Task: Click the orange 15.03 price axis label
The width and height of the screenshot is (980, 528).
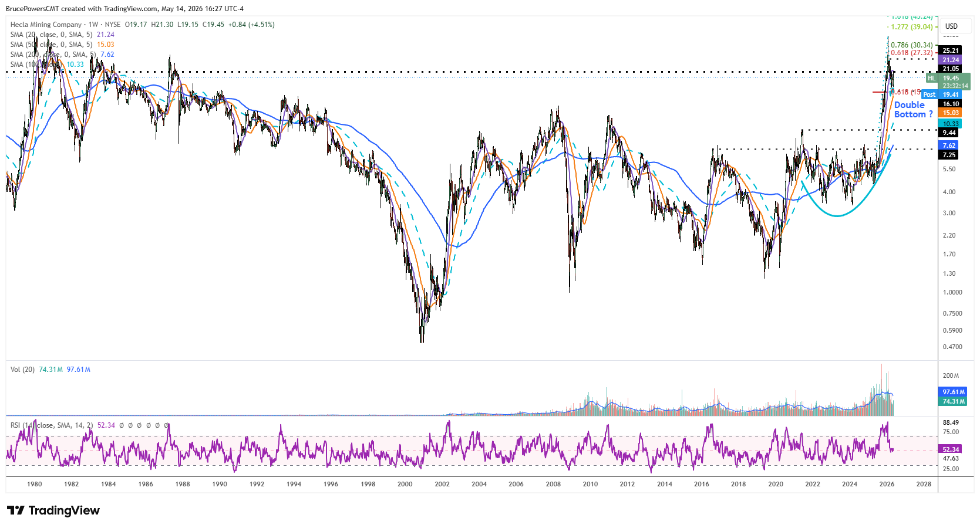Action: click(950, 113)
